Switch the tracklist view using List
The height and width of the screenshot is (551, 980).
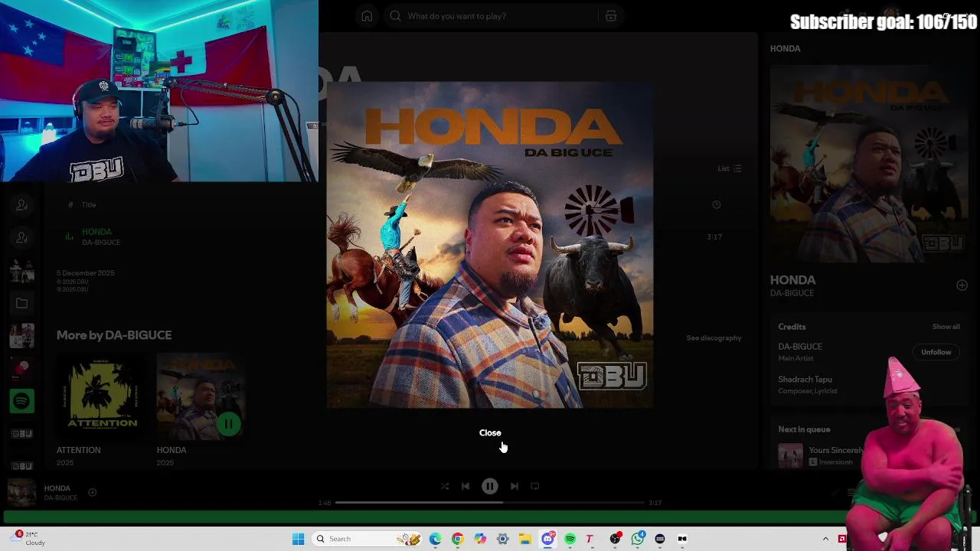pyautogui.click(x=730, y=168)
